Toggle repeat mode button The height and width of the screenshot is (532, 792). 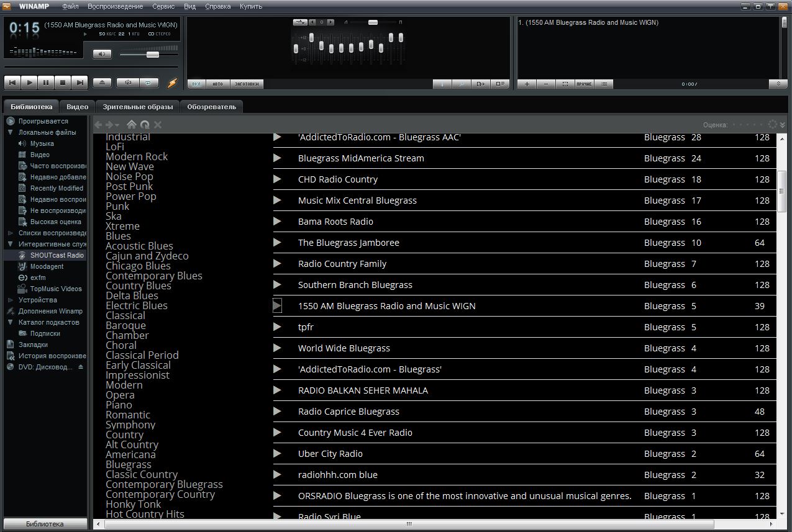148,82
